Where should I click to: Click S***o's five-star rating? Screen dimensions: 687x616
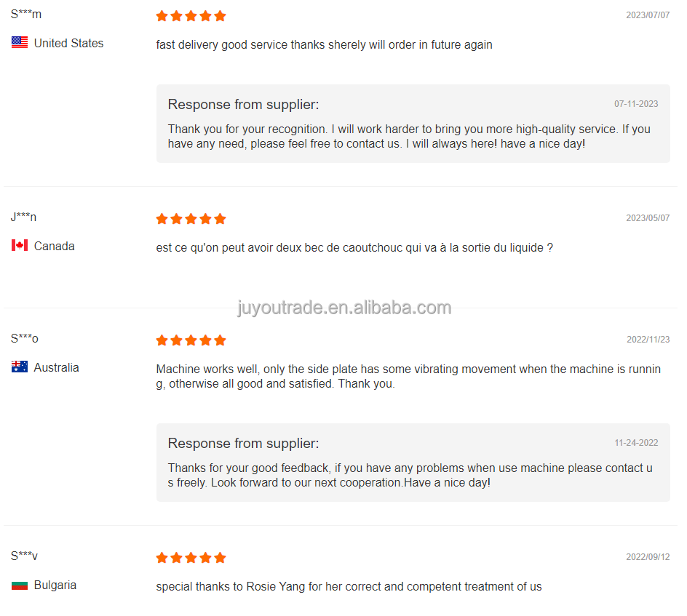pyautogui.click(x=191, y=340)
